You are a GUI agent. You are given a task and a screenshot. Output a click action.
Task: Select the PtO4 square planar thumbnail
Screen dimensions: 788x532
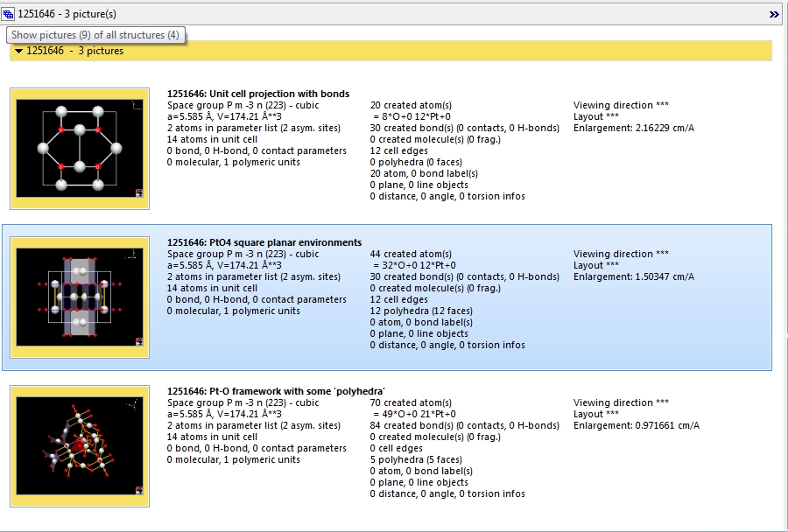pos(80,297)
